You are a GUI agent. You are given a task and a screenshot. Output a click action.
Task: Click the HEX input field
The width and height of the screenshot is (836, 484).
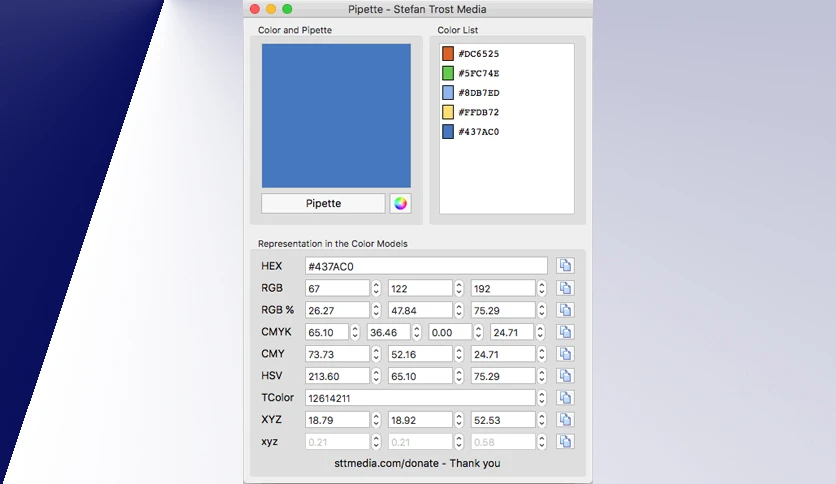coord(426,266)
